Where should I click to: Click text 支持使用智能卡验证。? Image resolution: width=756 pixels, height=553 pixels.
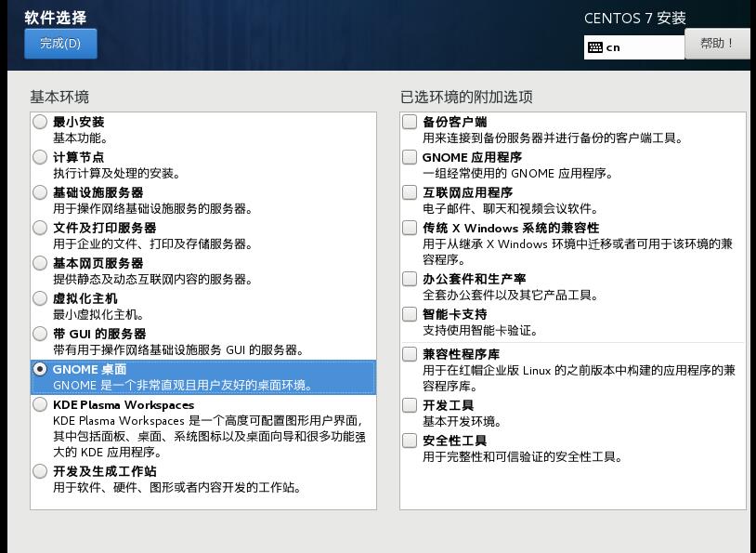480,331
